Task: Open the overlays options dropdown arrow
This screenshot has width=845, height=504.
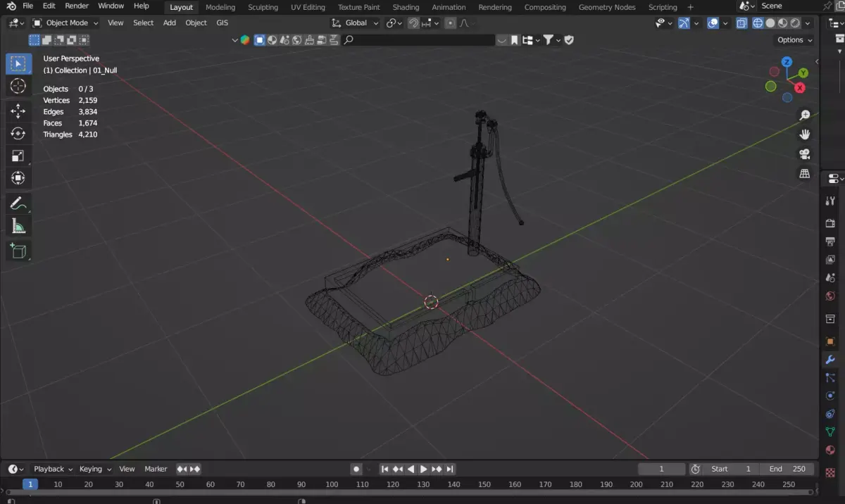Action: click(726, 23)
